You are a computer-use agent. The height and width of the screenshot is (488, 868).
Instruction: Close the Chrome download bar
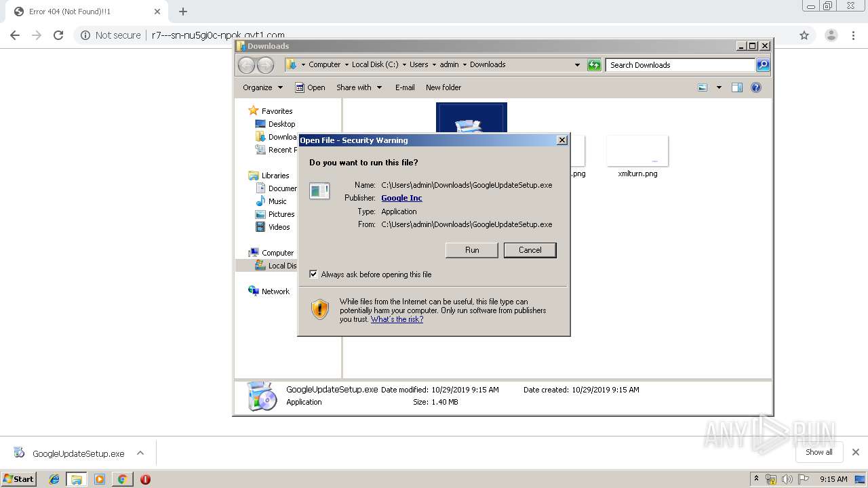click(x=856, y=452)
